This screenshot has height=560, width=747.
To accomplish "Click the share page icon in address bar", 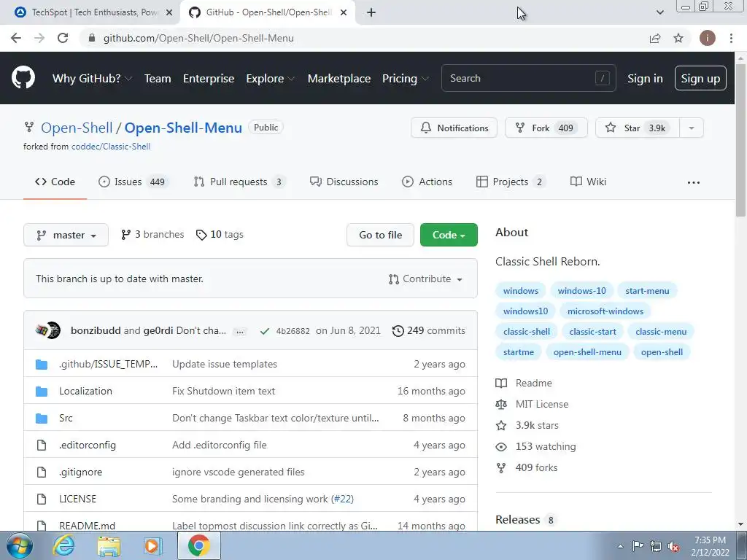I will (x=655, y=38).
